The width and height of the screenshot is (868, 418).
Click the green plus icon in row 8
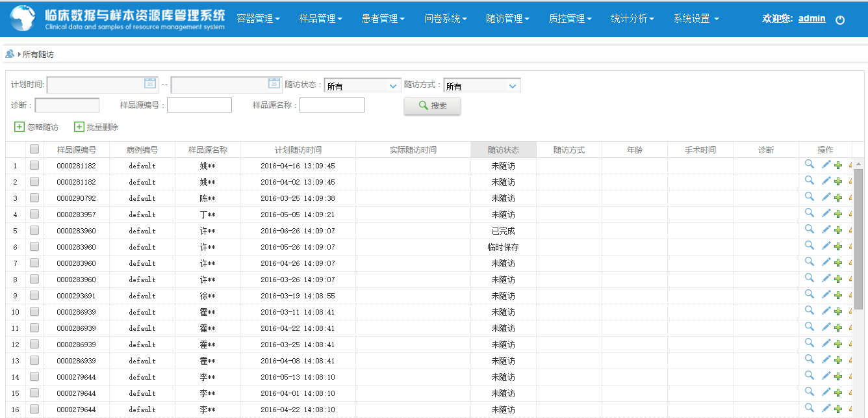[x=838, y=279]
